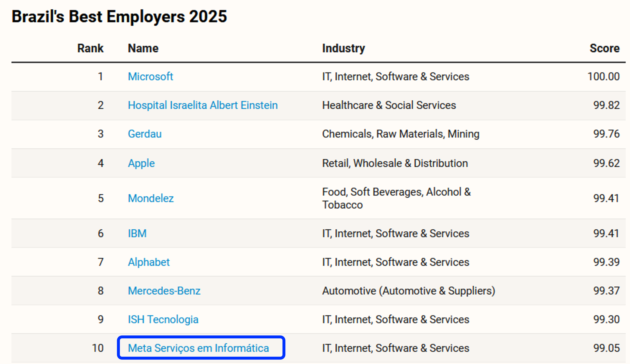Screen dimensions: 630x364
Task: Open the Microsoft company link
Action: [150, 76]
